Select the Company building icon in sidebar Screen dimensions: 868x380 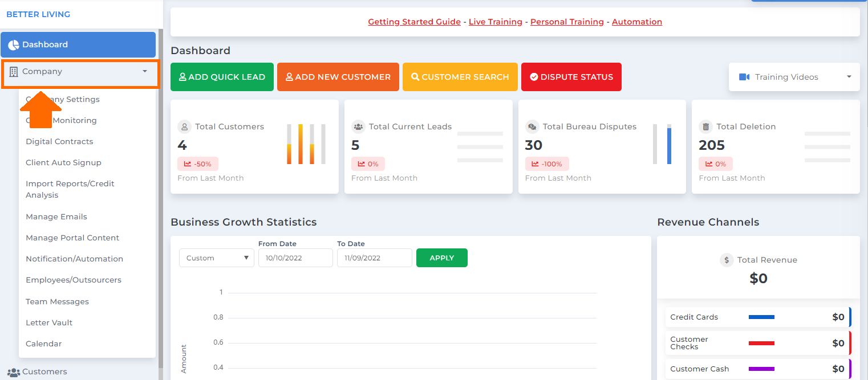click(14, 71)
